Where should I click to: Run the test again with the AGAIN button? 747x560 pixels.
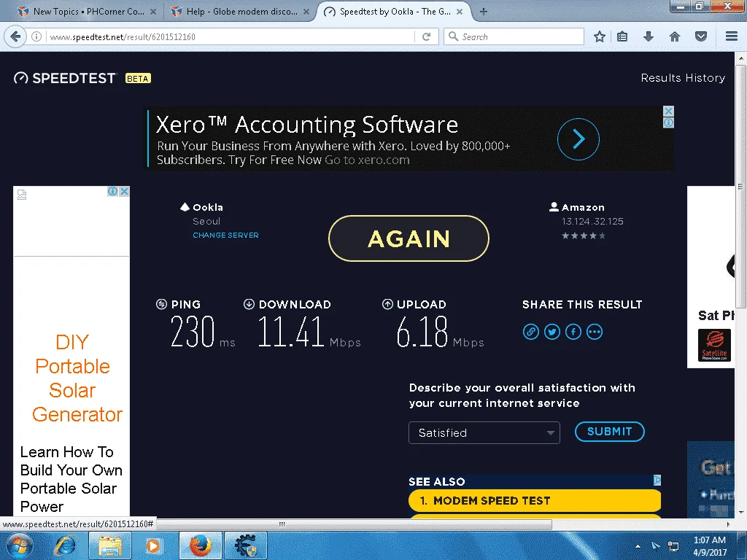pyautogui.click(x=409, y=238)
